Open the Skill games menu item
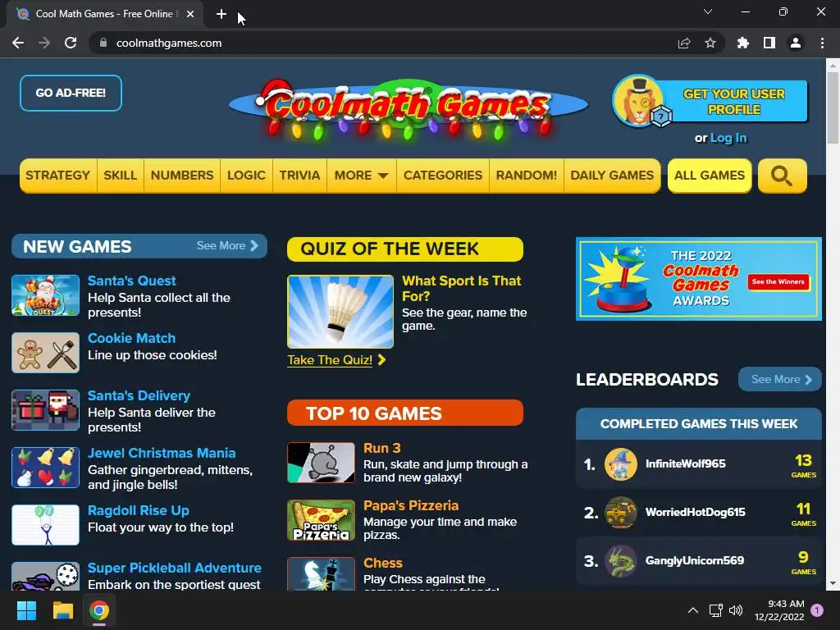 (120, 176)
